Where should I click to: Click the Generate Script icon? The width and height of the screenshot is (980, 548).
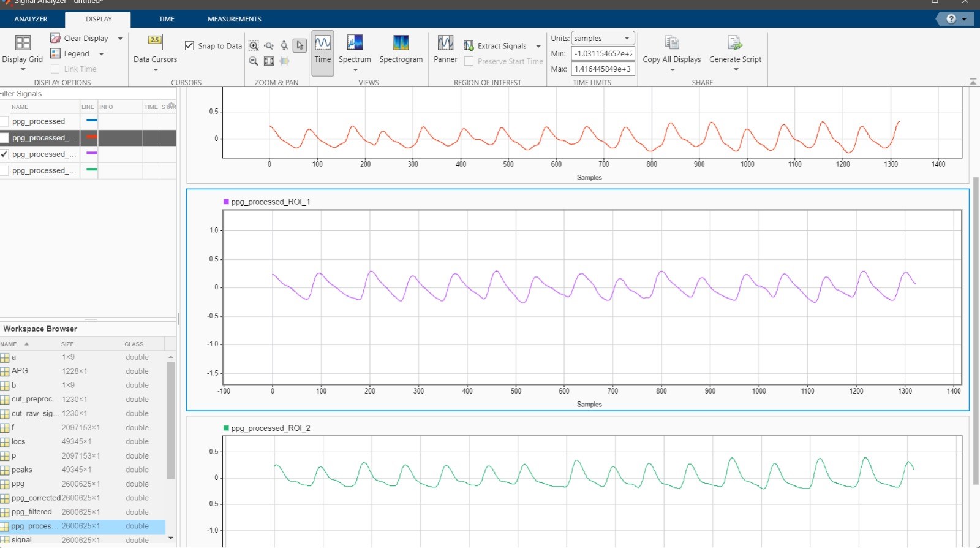735,43
